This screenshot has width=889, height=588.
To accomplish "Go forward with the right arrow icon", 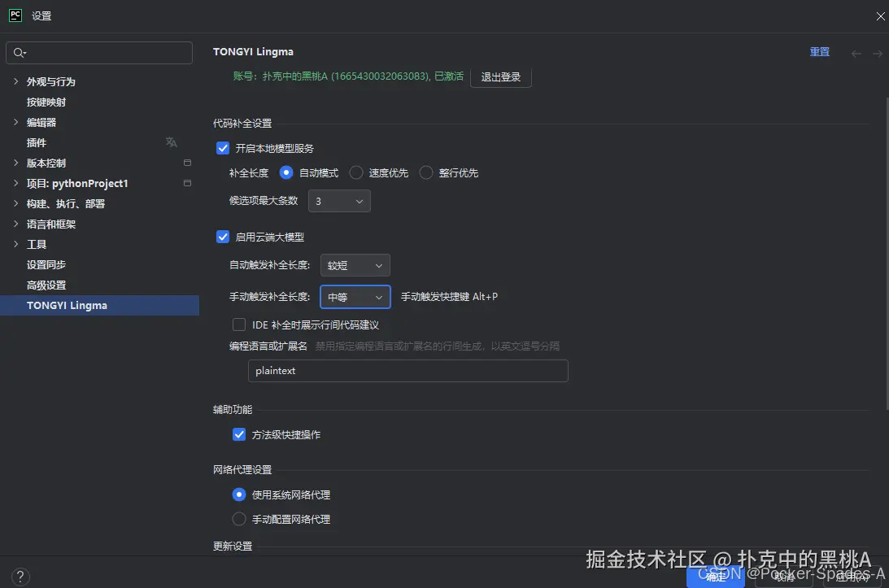I will (x=877, y=54).
